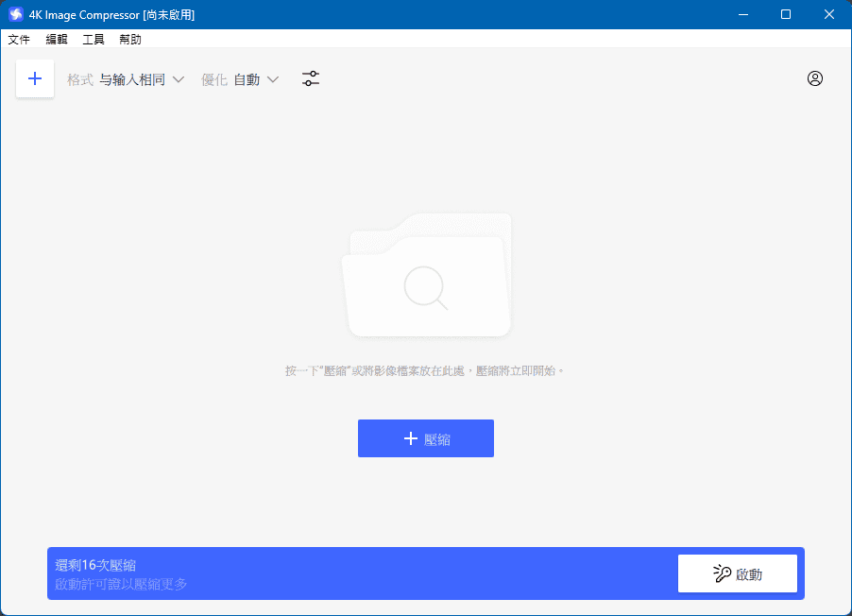The image size is (852, 616).
Task: Click the 啟動許可證以壓縮更多 license notice
Action: click(121, 584)
